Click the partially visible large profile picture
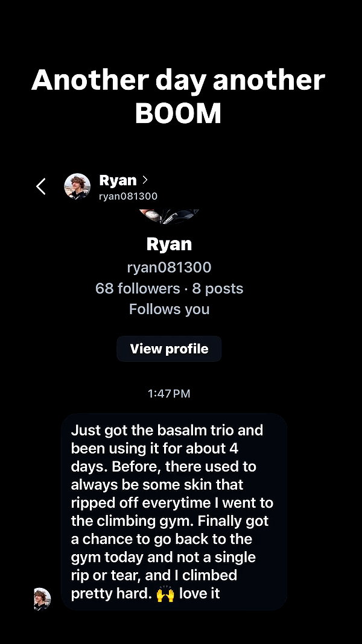The height and width of the screenshot is (644, 362). tap(169, 216)
